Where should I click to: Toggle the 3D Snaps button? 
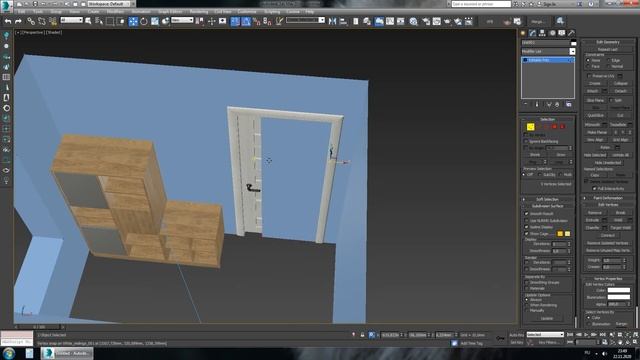tap(235, 21)
